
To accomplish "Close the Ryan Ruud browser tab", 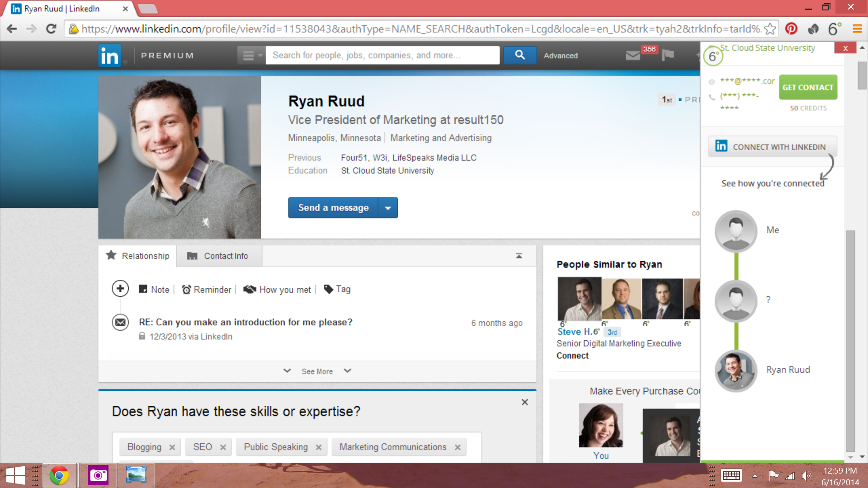I will (125, 9).
